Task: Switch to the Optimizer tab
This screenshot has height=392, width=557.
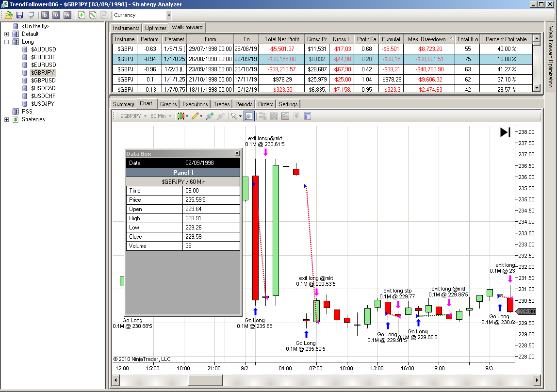Action: pyautogui.click(x=155, y=28)
